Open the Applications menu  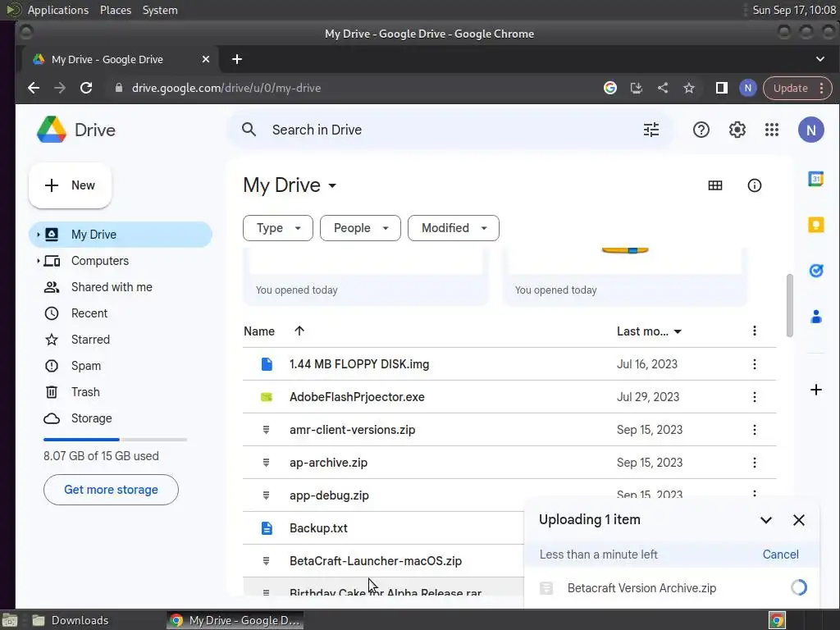pos(57,10)
